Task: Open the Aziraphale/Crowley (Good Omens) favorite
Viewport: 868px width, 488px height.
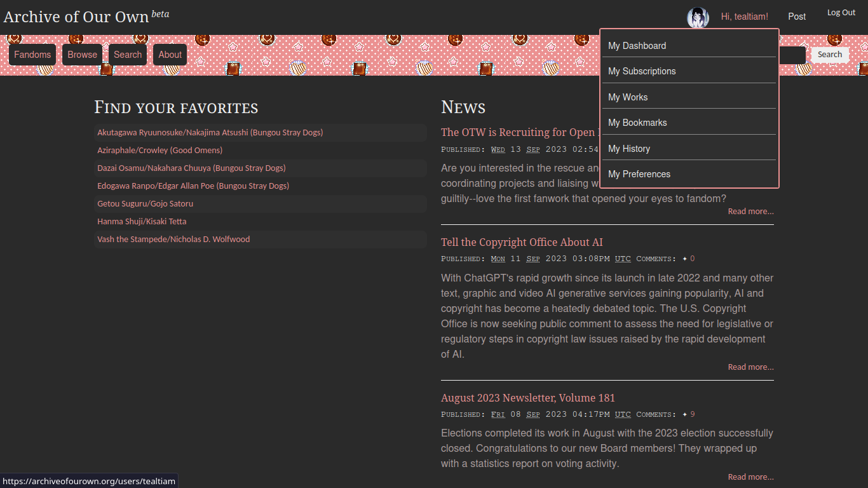Action: pyautogui.click(x=159, y=150)
